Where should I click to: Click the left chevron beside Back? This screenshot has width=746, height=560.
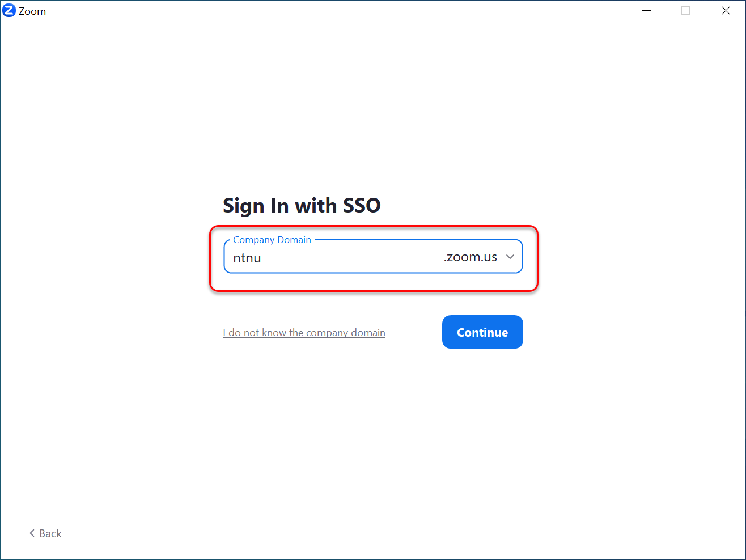click(32, 533)
